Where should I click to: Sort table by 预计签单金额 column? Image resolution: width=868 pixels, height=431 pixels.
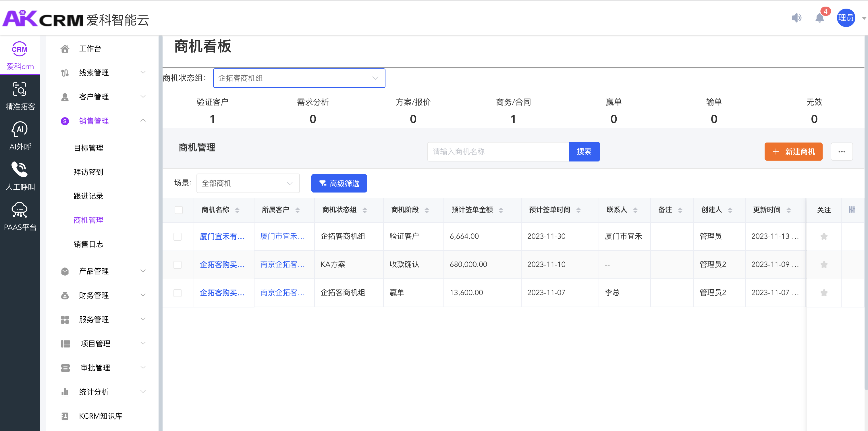click(x=501, y=210)
